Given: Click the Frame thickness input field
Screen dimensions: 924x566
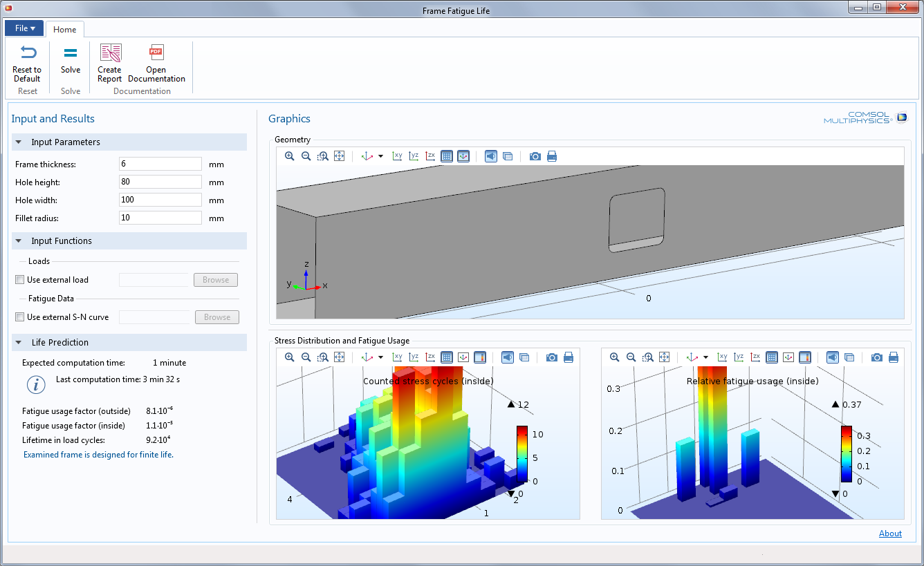Looking at the screenshot, I should pos(160,164).
